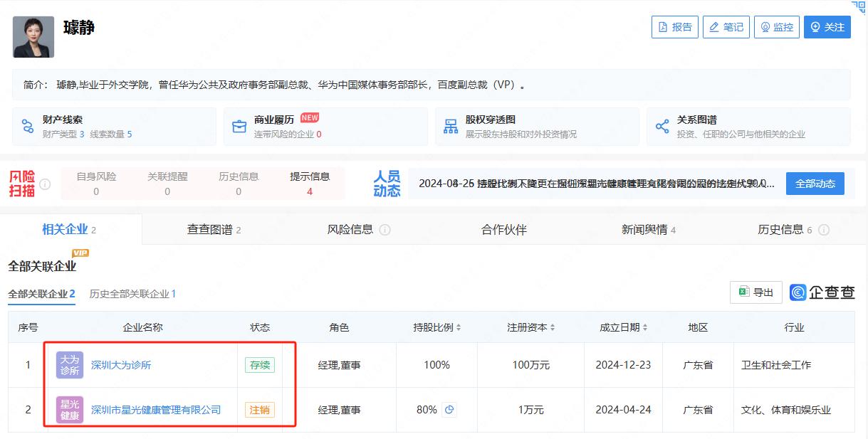Switch to the 新闻舆情 tab
Viewport: 868px width, 439px height.
649,230
